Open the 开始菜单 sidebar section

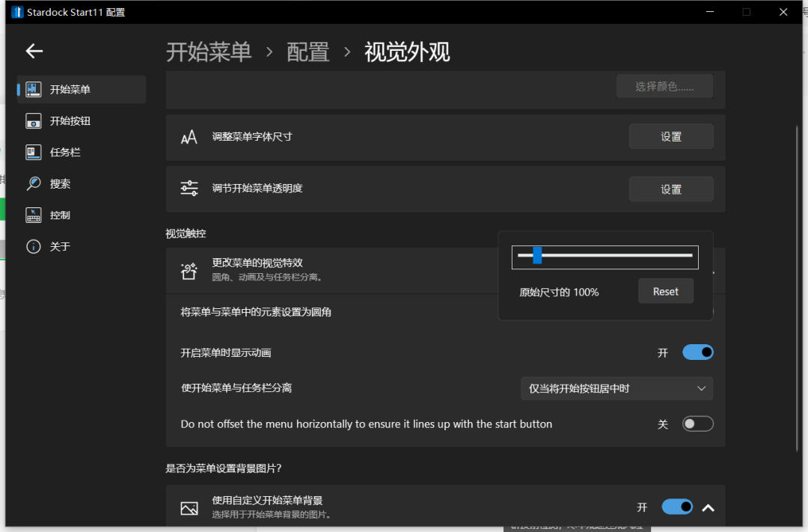[x=82, y=89]
